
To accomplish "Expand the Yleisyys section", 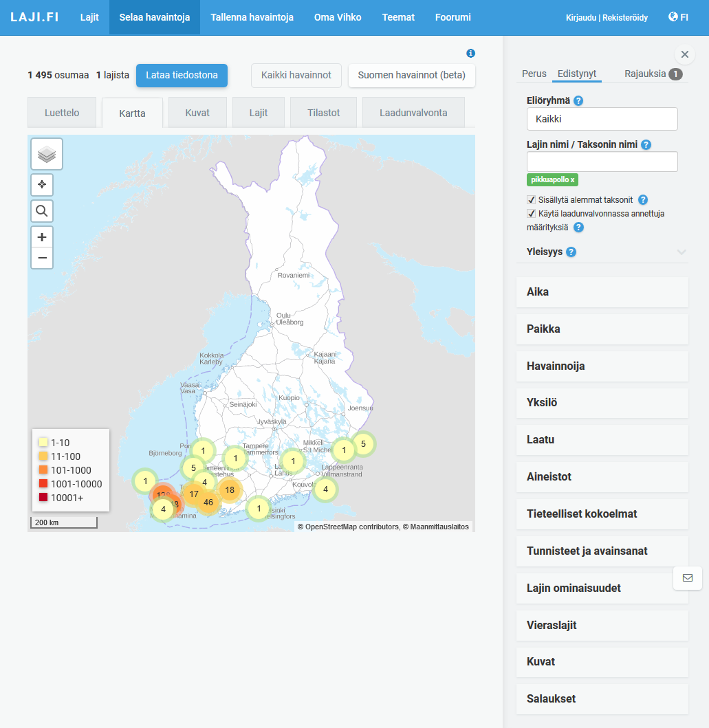I will (681, 252).
